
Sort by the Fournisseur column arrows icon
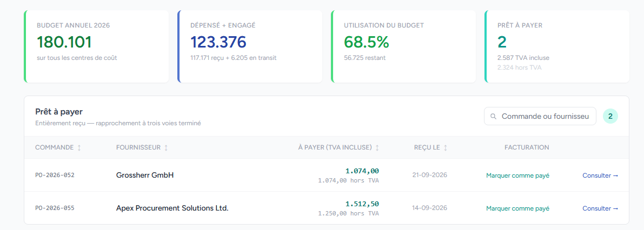(166, 147)
